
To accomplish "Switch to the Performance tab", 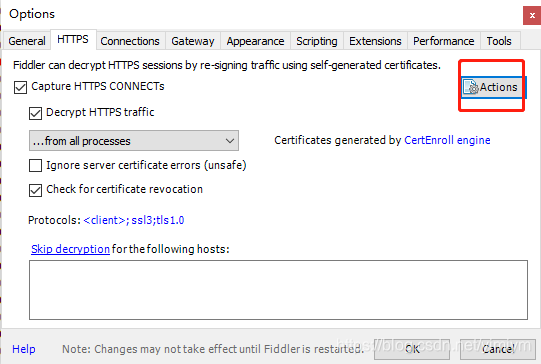I will (444, 41).
